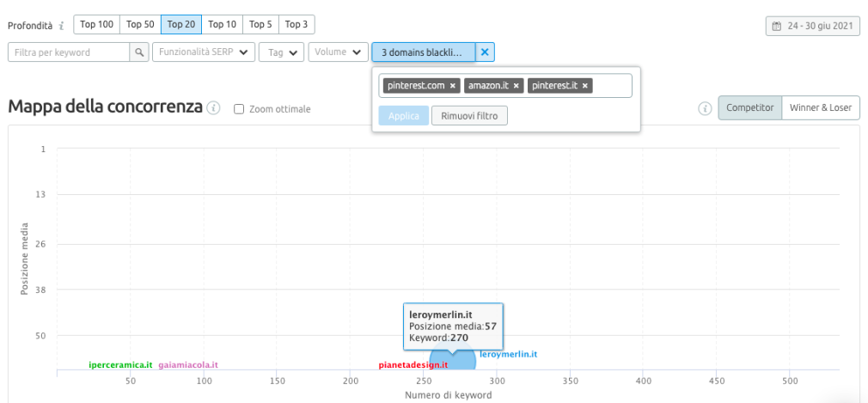The width and height of the screenshot is (868, 403).
Task: Click the iperceramica.it label on the chart
Action: coord(120,365)
